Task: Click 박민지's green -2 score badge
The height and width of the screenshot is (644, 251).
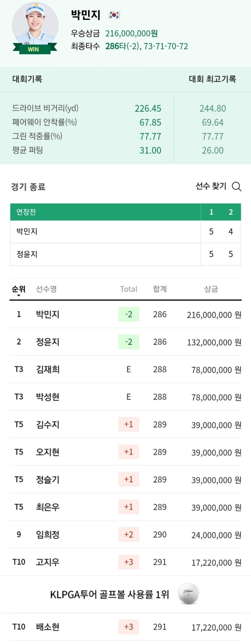Action: tap(128, 314)
